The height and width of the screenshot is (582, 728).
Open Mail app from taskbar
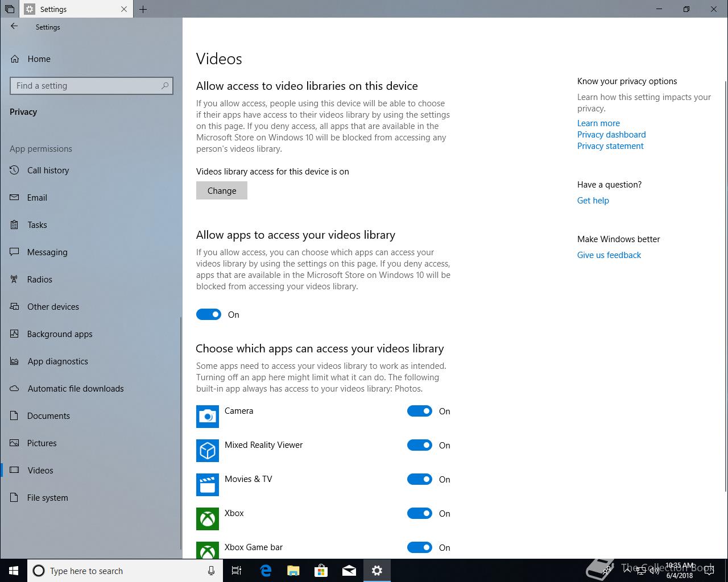(x=349, y=571)
